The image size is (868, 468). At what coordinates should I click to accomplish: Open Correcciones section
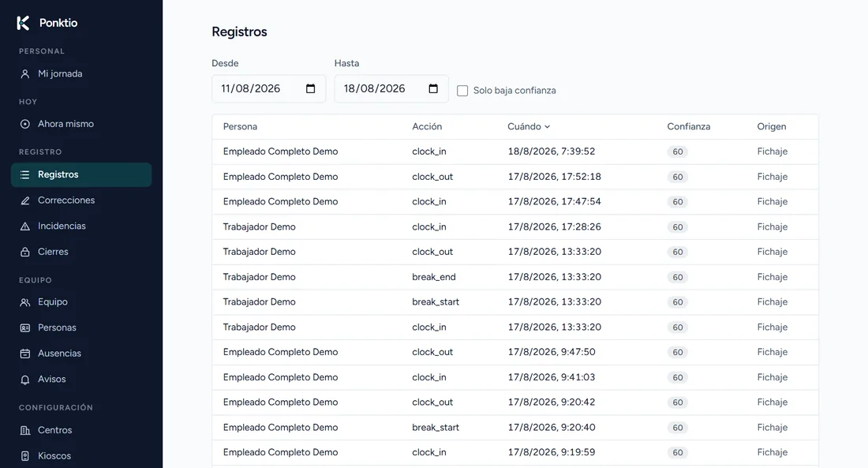(x=81, y=200)
